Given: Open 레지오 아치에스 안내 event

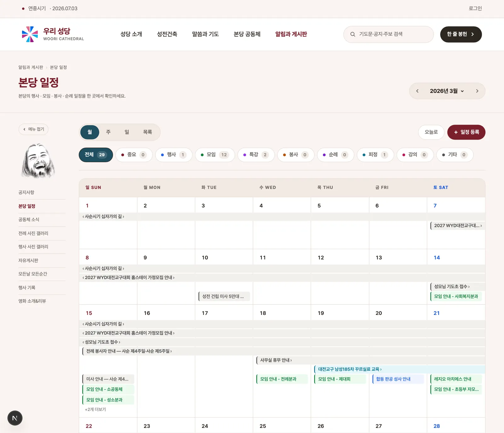Looking at the screenshot, I should 456,379.
